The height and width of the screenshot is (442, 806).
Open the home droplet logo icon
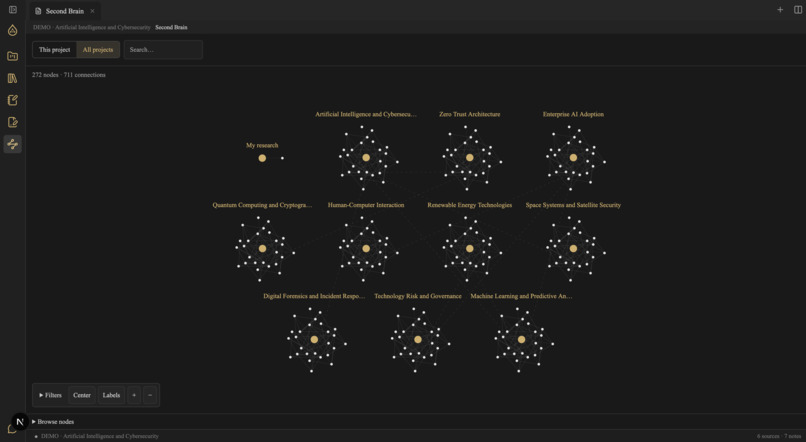click(x=13, y=30)
